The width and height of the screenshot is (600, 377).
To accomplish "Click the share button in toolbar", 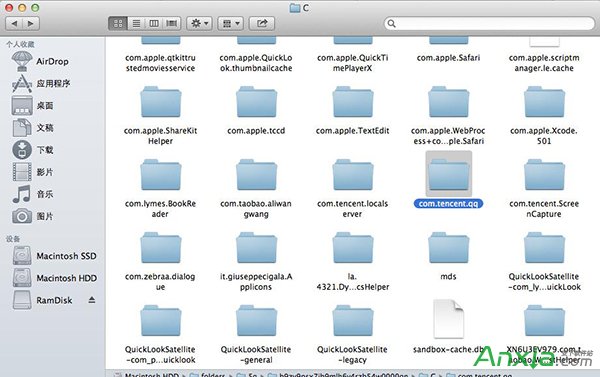I will click(x=262, y=23).
